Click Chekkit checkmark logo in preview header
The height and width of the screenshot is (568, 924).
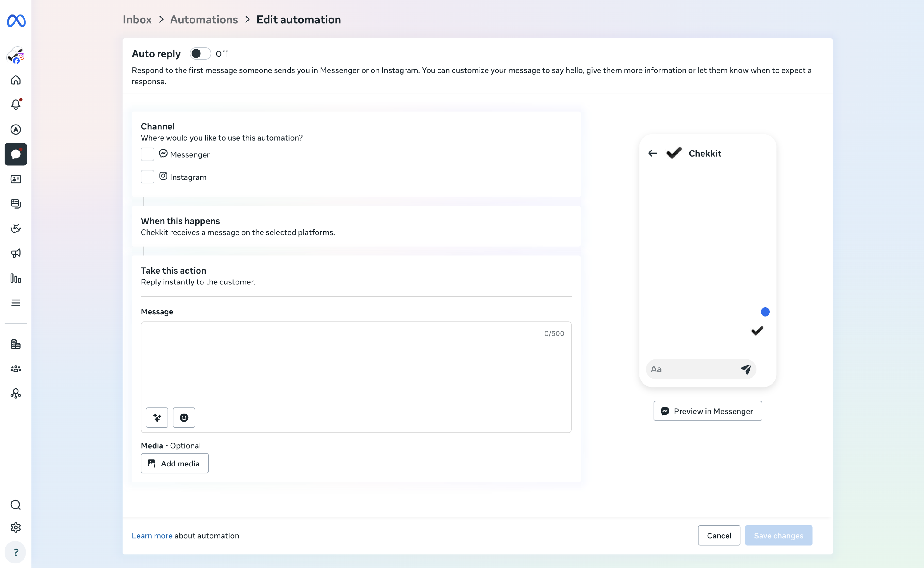[674, 153]
